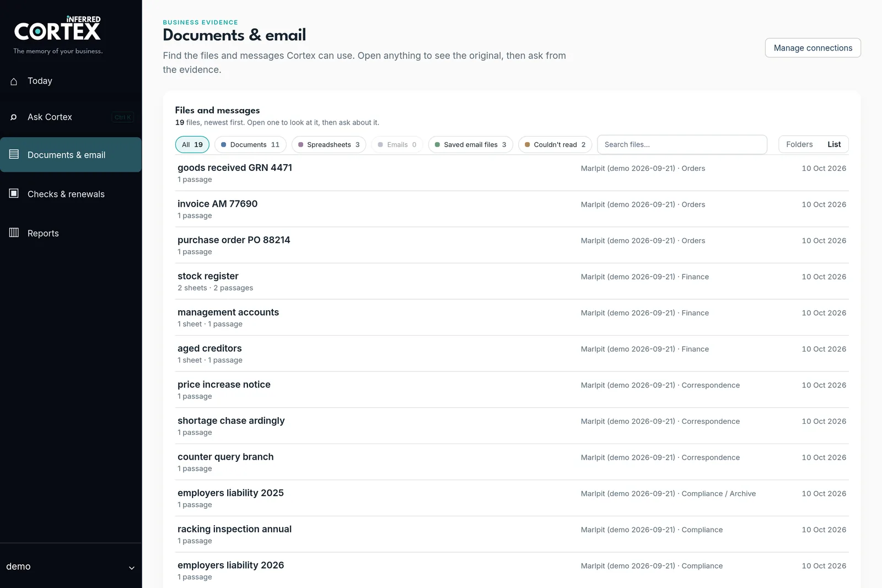The width and height of the screenshot is (882, 588).
Task: Open the stock register file
Action: (x=512, y=281)
